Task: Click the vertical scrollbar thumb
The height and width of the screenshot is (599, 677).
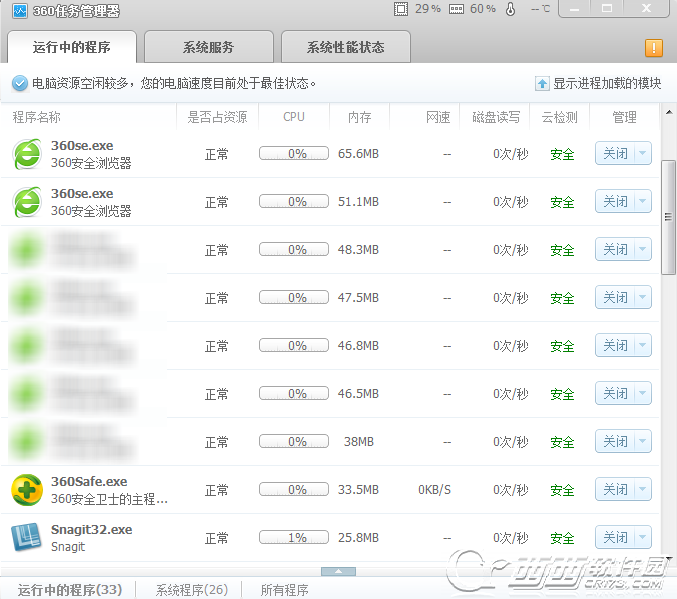Action: tap(668, 217)
